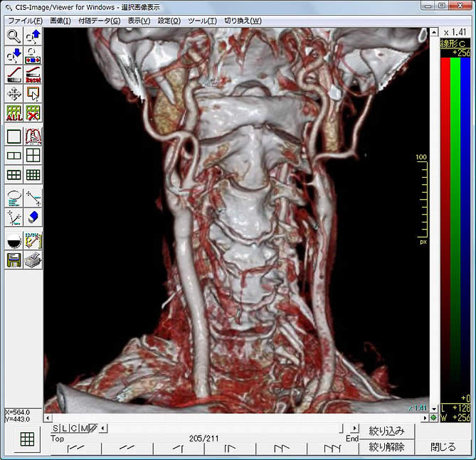
Task: Open the 表示(V) menu
Action: pos(139,21)
